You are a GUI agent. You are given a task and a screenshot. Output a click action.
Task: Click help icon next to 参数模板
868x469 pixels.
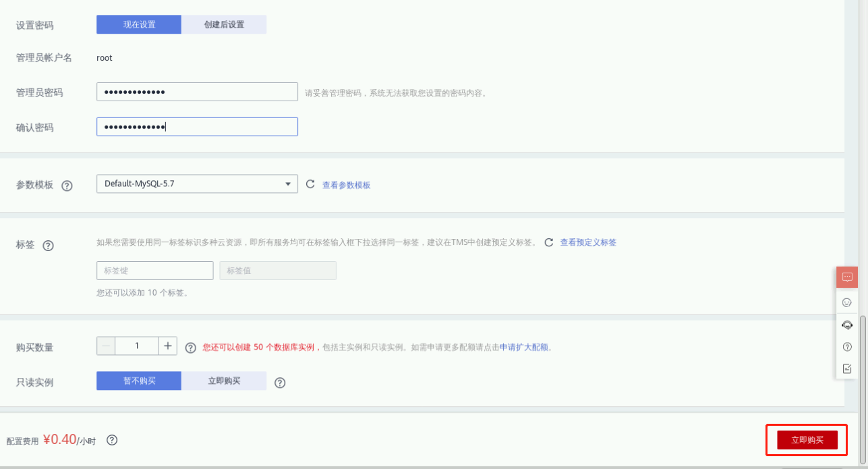pyautogui.click(x=67, y=186)
